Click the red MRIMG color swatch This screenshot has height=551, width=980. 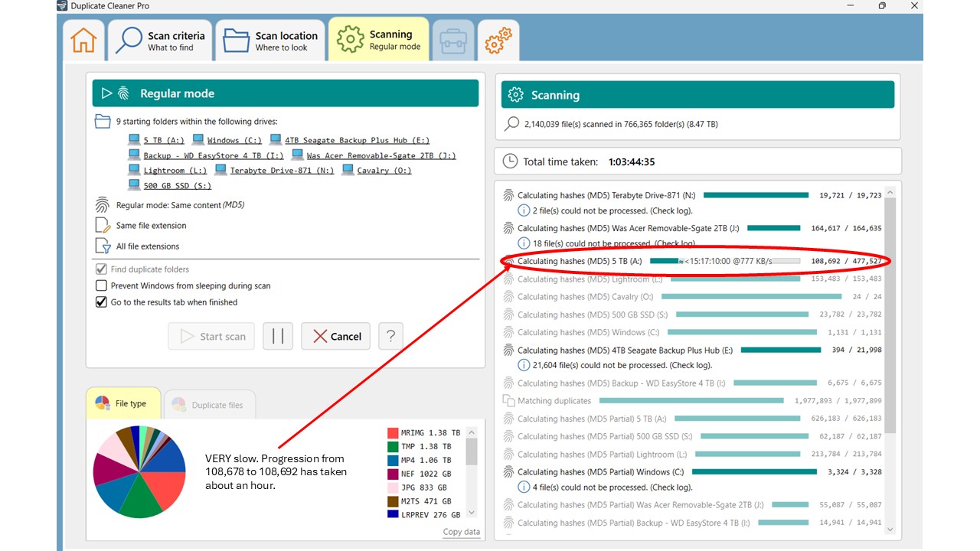(393, 433)
